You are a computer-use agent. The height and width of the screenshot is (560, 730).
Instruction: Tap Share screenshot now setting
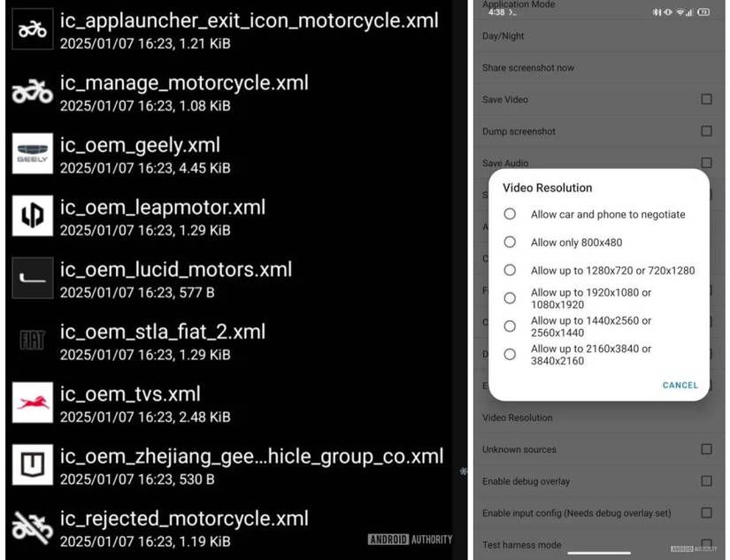(599, 68)
